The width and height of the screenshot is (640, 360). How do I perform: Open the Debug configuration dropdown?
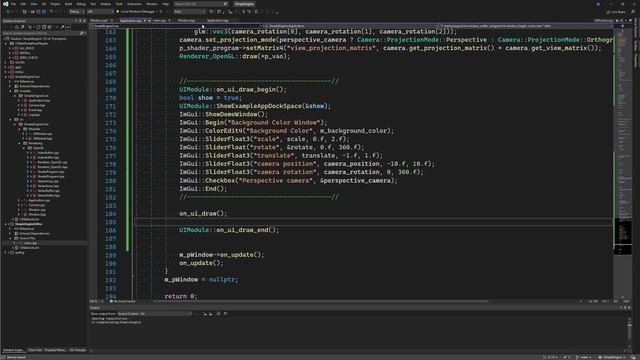(x=77, y=12)
